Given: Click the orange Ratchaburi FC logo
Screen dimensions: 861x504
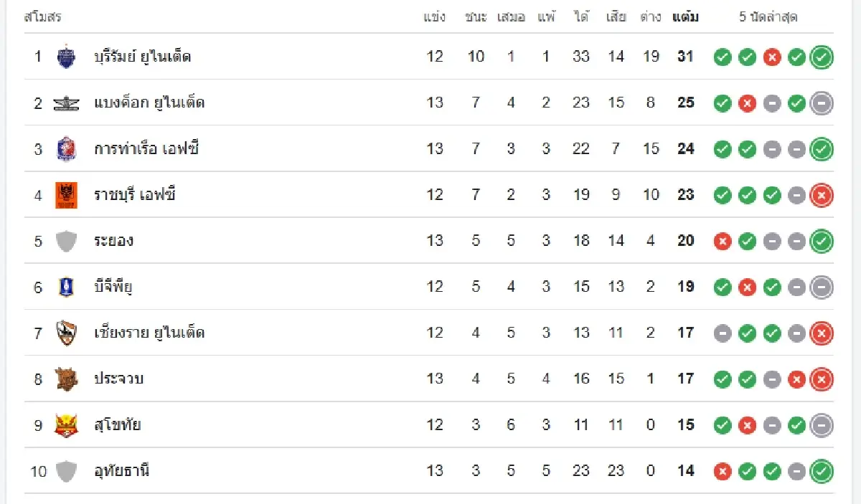Looking at the screenshot, I should click(x=66, y=195).
